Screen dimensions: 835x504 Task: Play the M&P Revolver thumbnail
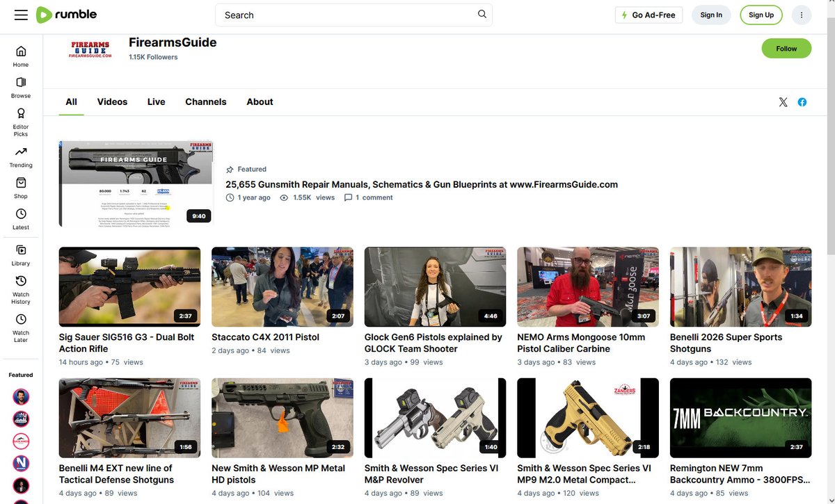[435, 418]
